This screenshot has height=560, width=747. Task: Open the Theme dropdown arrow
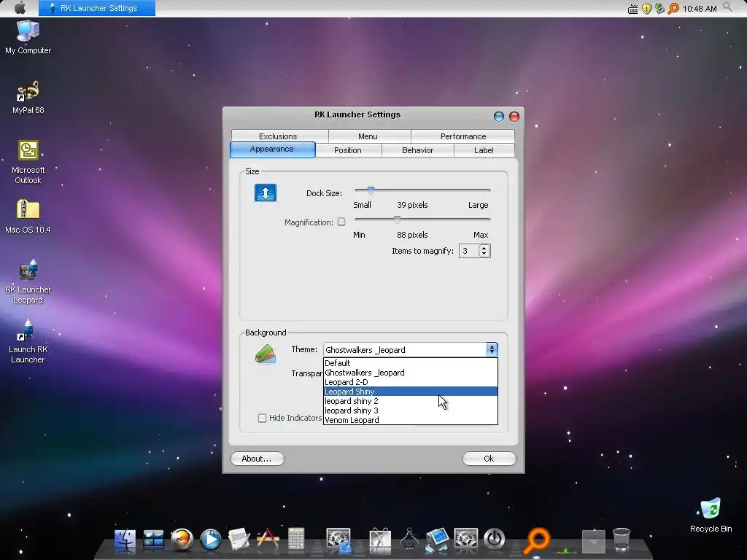[492, 349]
